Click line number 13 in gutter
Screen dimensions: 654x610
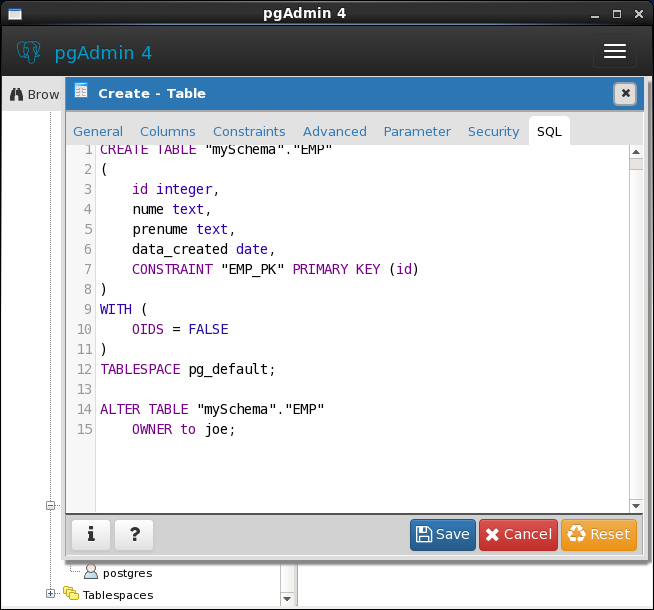[84, 389]
